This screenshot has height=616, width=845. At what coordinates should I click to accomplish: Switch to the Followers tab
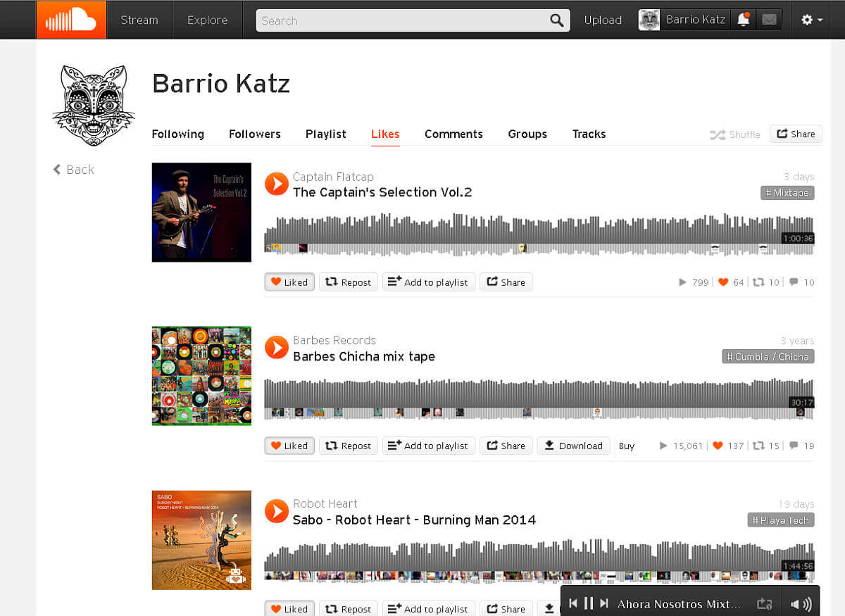[x=255, y=134]
